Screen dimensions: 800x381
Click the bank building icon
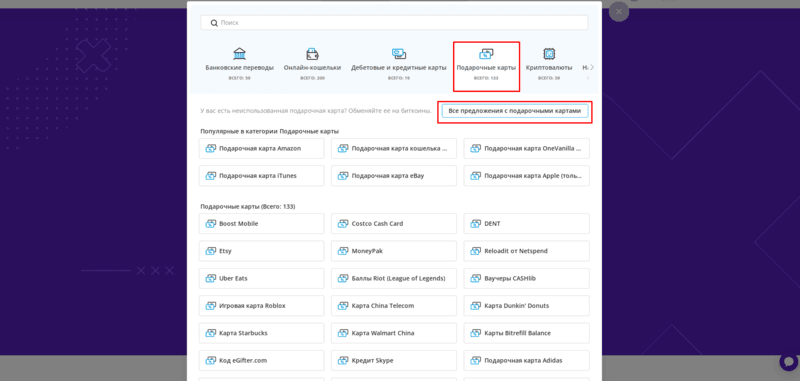point(239,54)
